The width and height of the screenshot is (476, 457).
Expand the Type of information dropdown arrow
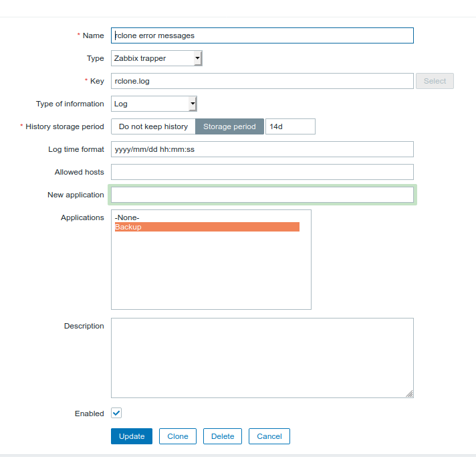point(193,104)
